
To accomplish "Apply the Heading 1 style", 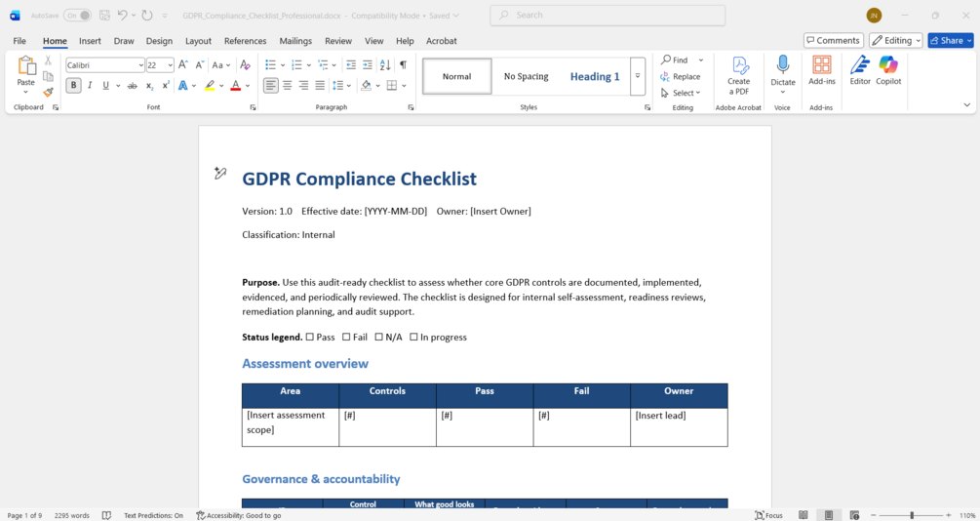I will point(595,76).
